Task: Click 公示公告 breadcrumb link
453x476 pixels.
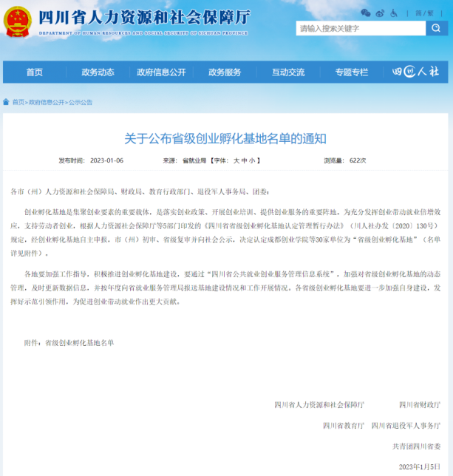Action: pyautogui.click(x=81, y=102)
